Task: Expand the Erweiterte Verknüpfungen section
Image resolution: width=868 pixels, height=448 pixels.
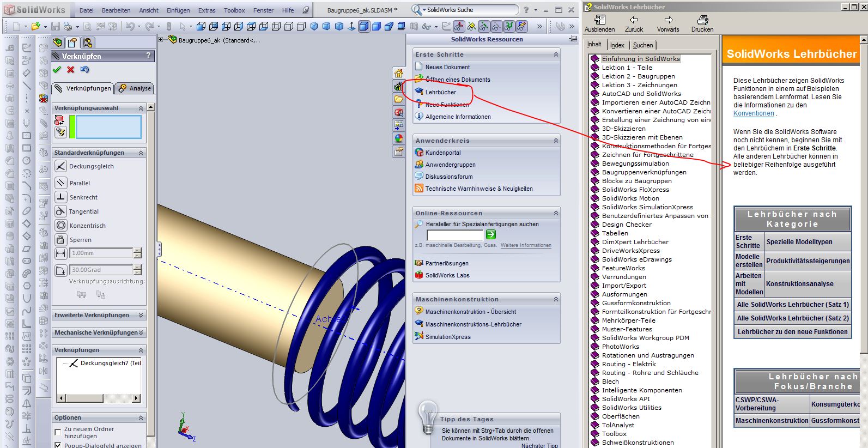Action: click(141, 316)
